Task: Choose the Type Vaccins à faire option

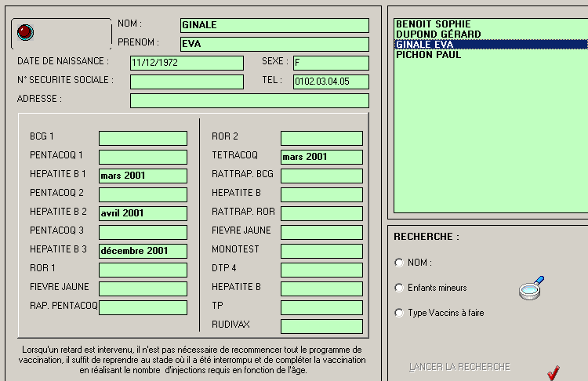Action: (399, 313)
